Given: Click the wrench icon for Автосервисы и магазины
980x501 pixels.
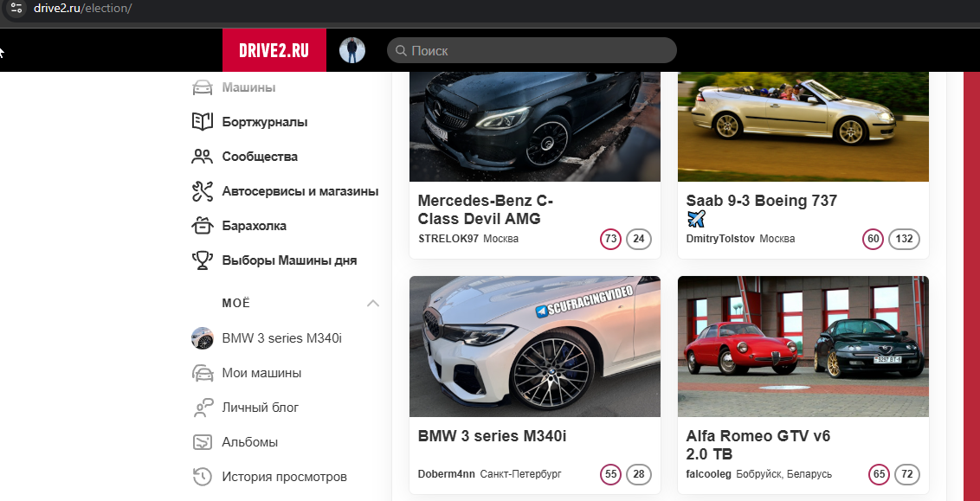Looking at the screenshot, I should coord(202,191).
